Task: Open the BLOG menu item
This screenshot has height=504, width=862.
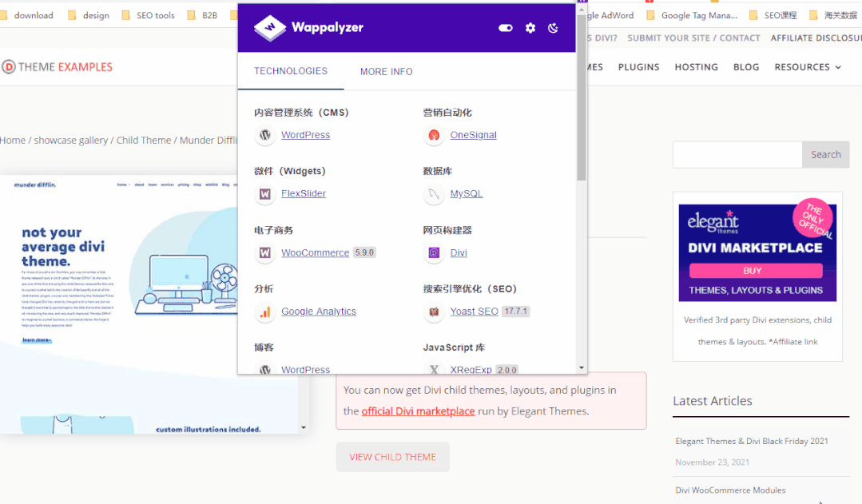Action: point(746,67)
